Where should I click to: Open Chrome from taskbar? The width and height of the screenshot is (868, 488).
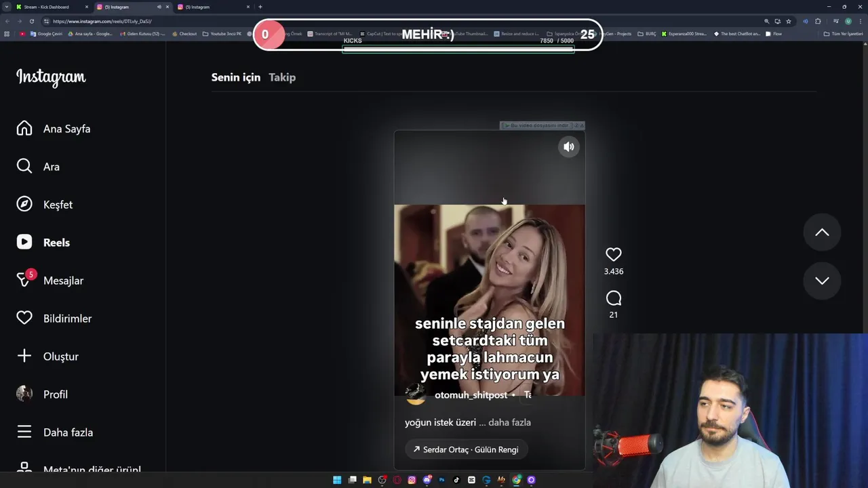click(x=516, y=480)
